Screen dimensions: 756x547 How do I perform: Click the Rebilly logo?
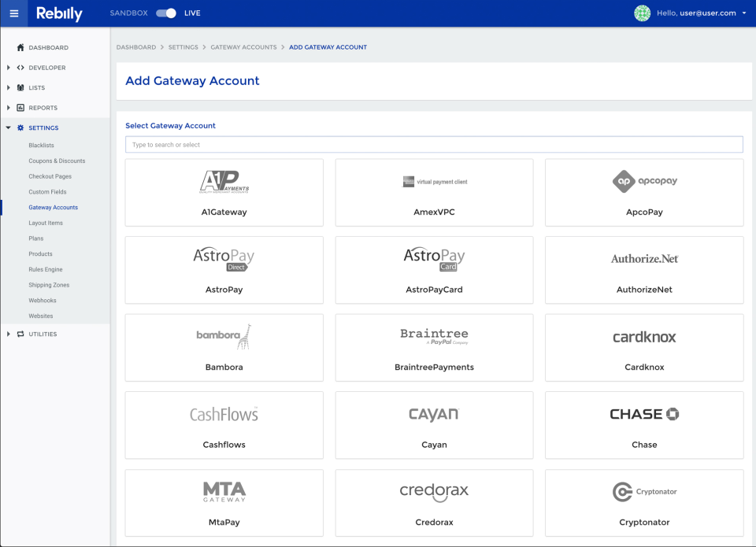point(59,13)
